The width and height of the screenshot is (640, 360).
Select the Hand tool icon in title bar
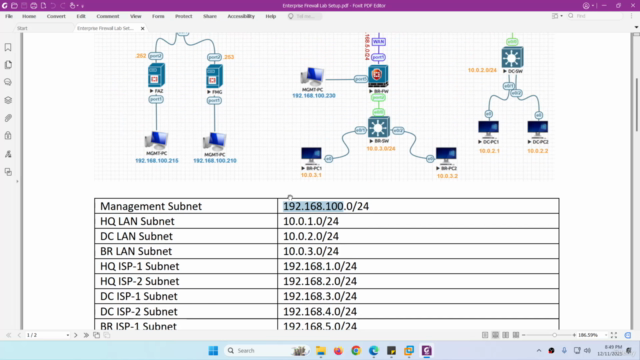pyautogui.click(x=73, y=6)
